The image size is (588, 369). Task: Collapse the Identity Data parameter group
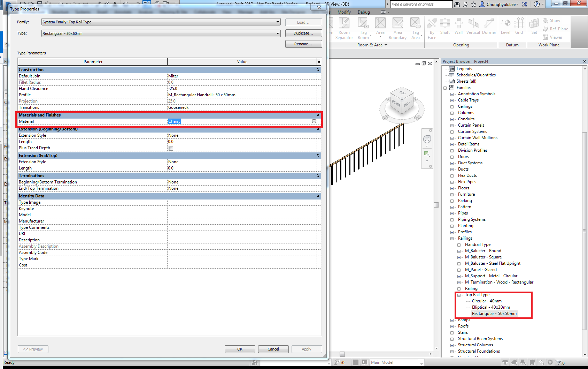(318, 196)
